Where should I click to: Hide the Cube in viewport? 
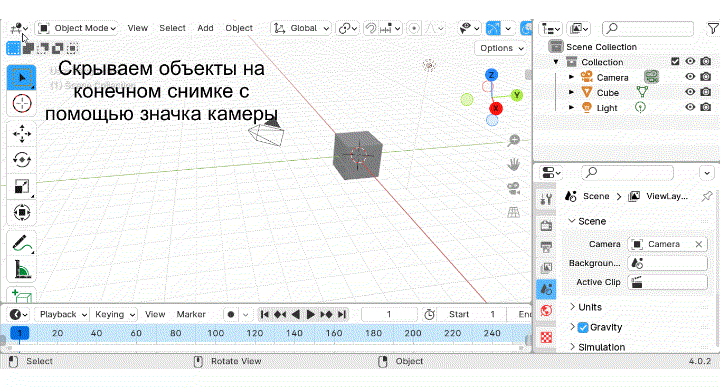(x=690, y=92)
